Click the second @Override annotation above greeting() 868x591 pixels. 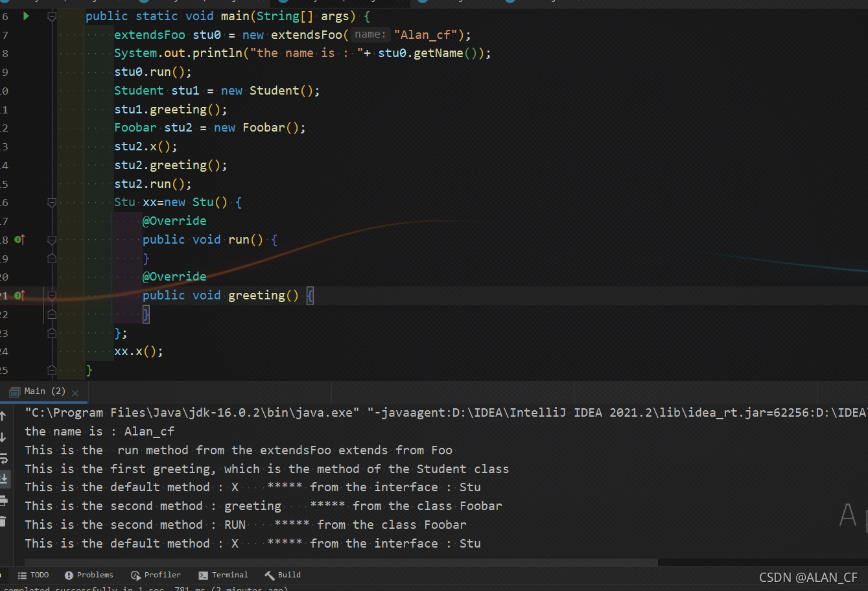point(174,277)
